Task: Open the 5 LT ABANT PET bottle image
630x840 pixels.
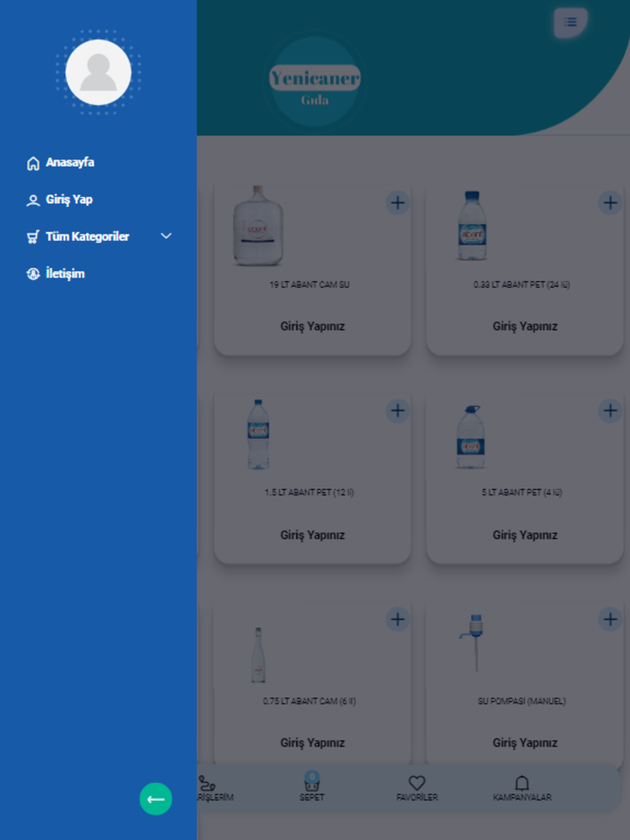Action: [x=471, y=437]
